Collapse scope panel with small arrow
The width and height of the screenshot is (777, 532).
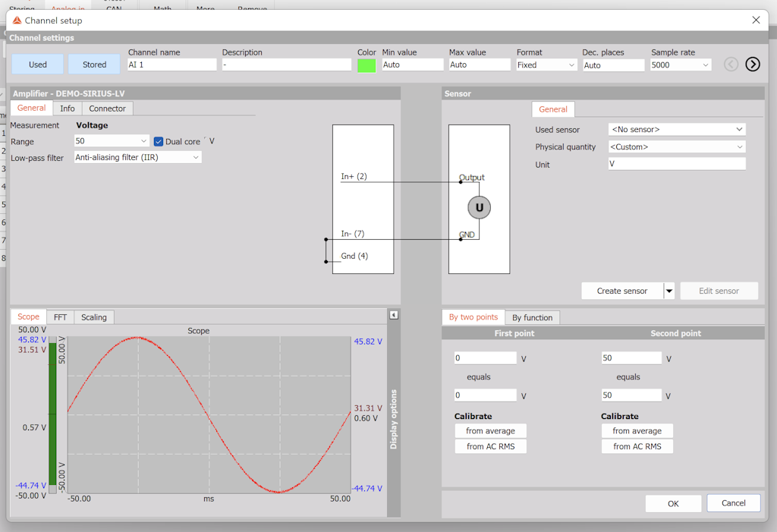(394, 315)
